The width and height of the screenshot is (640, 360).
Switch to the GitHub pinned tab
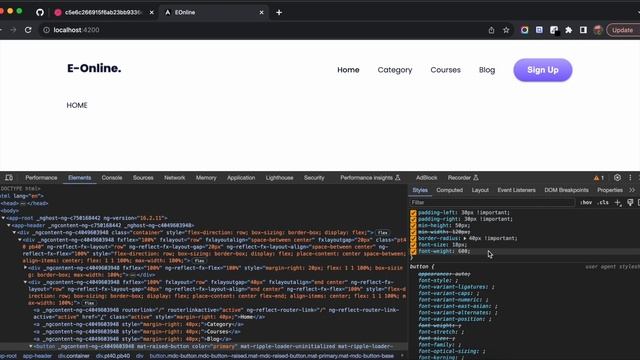40,12
